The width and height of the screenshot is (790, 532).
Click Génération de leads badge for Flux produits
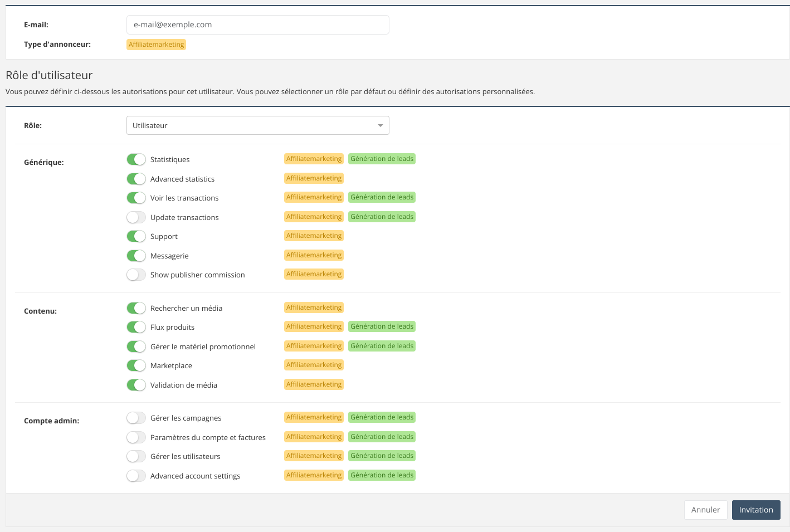(382, 326)
